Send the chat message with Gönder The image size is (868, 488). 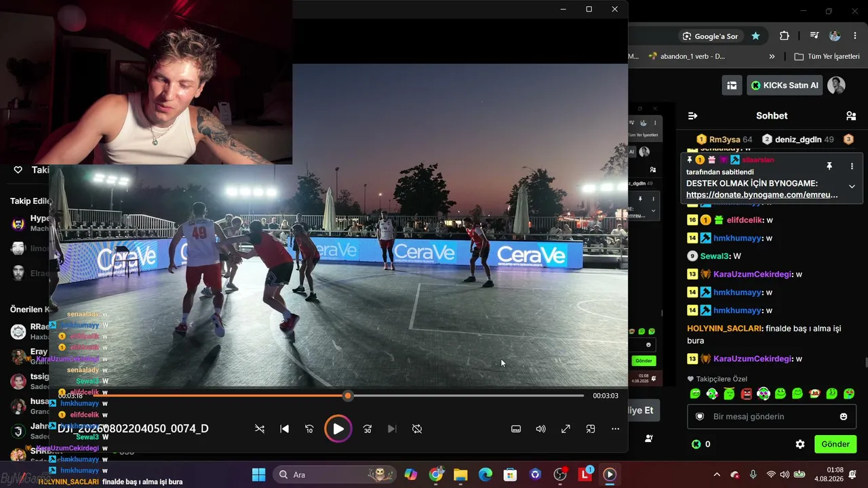tap(835, 445)
